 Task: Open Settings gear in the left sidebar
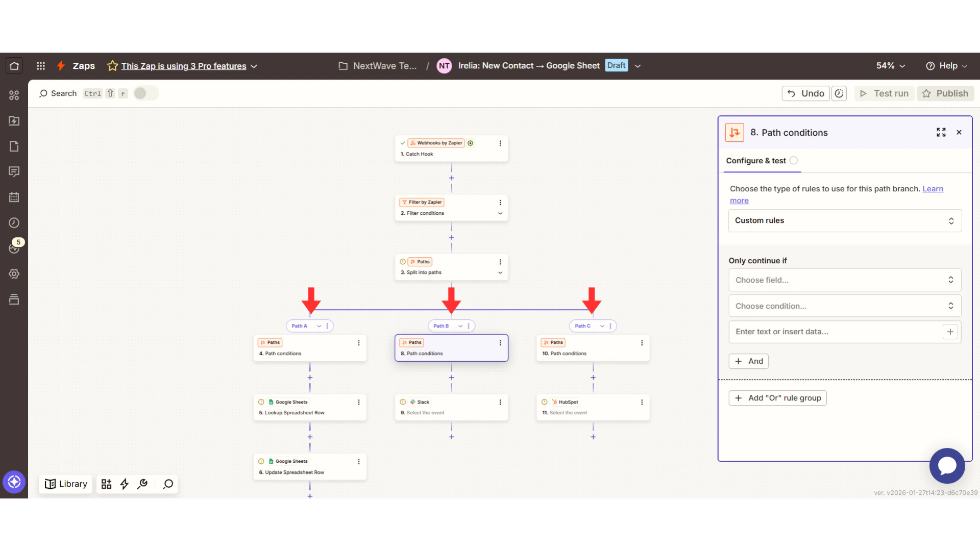point(14,274)
